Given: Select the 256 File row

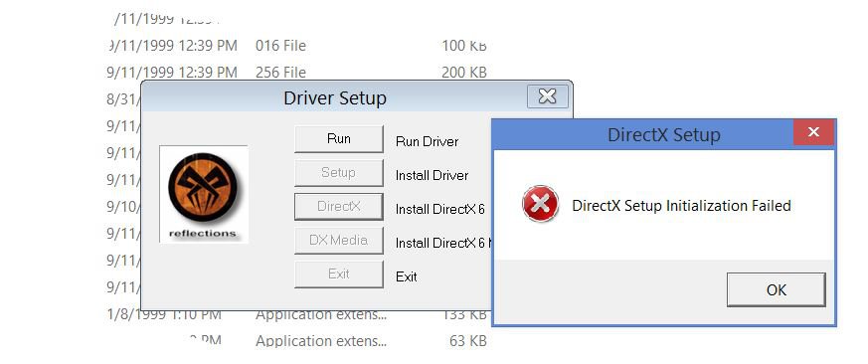Looking at the screenshot, I should (x=296, y=72).
